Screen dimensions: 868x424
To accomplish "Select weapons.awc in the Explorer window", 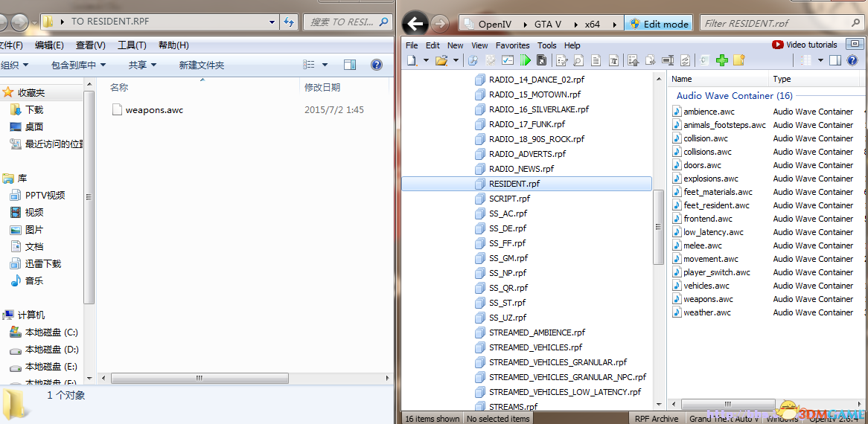I will click(147, 110).
